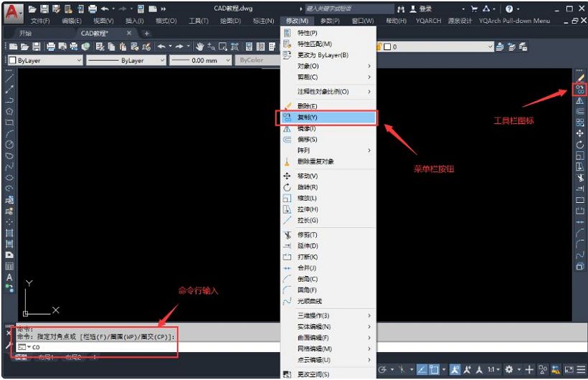Open the lineweight 0.00 mm dropdown

[200, 60]
